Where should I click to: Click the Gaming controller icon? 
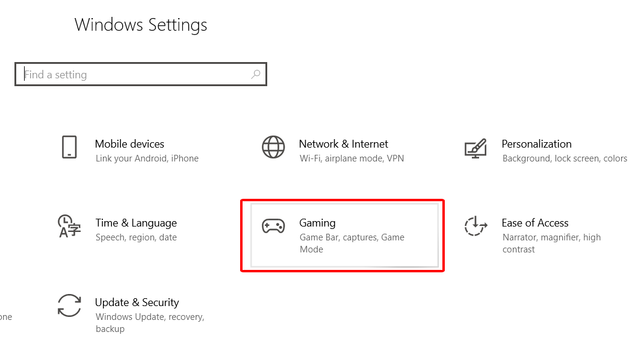(273, 227)
